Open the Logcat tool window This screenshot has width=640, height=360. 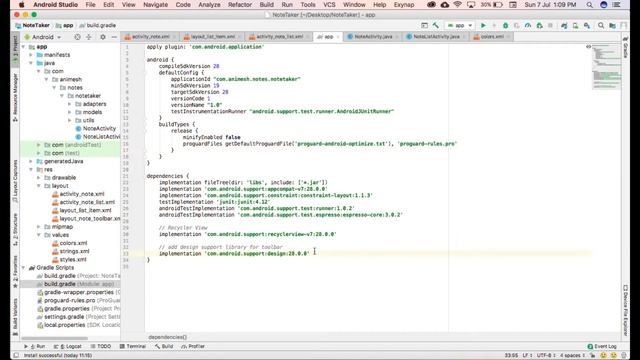(x=68, y=346)
